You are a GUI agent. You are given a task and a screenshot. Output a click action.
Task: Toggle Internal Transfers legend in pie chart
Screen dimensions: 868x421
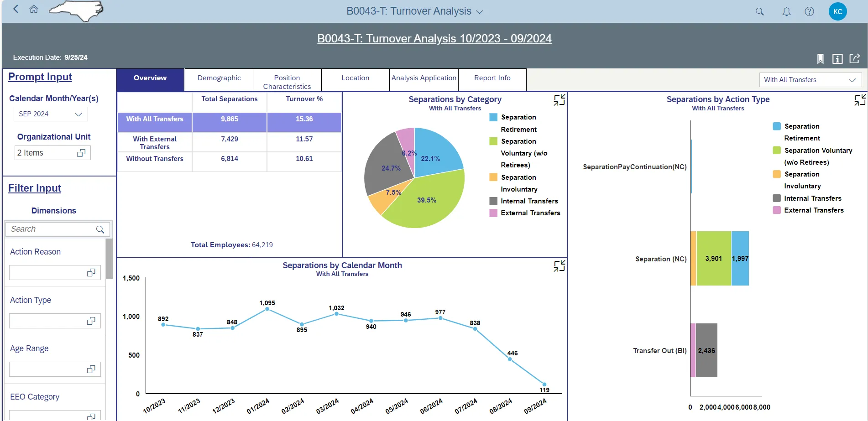[529, 201]
